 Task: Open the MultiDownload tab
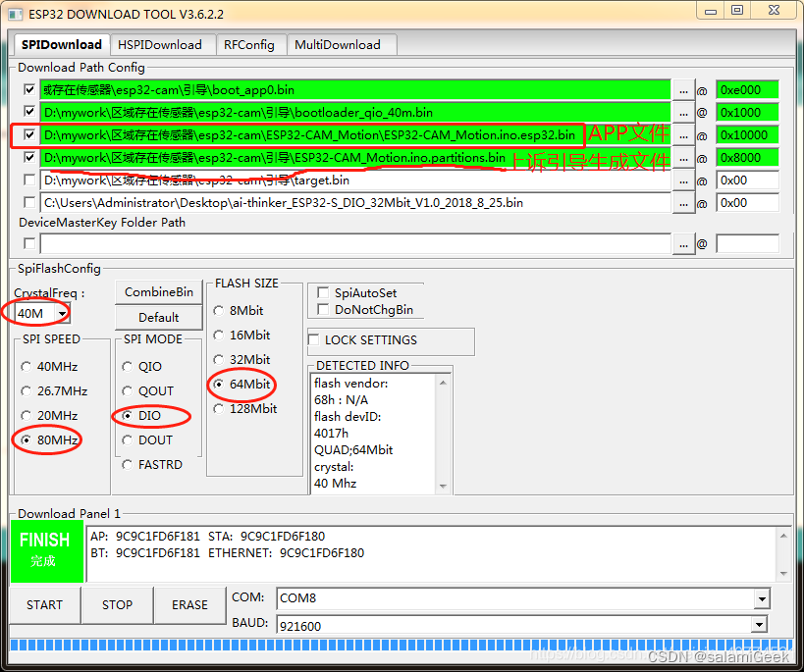338,44
